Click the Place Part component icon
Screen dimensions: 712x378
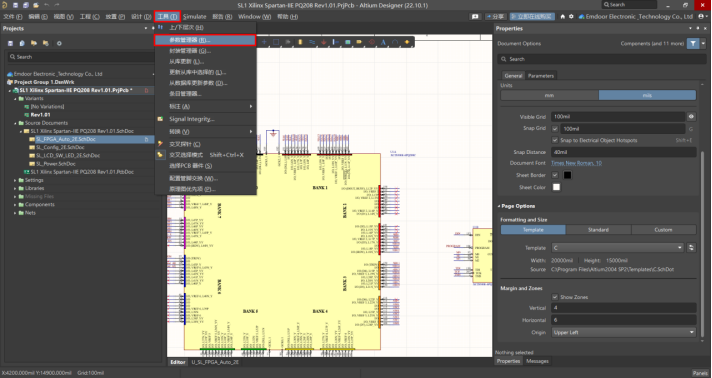pyautogui.click(x=300, y=42)
